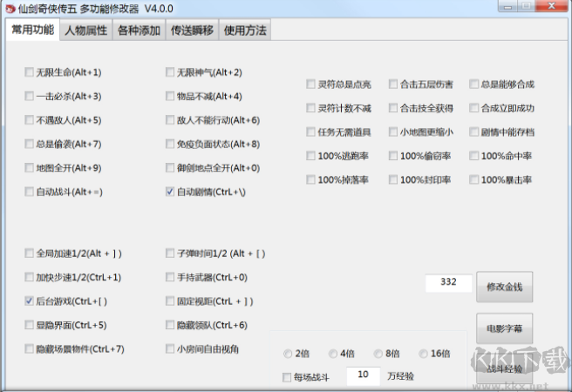Select the 4倍 radio button
The width and height of the screenshot is (572, 392).
click(333, 354)
